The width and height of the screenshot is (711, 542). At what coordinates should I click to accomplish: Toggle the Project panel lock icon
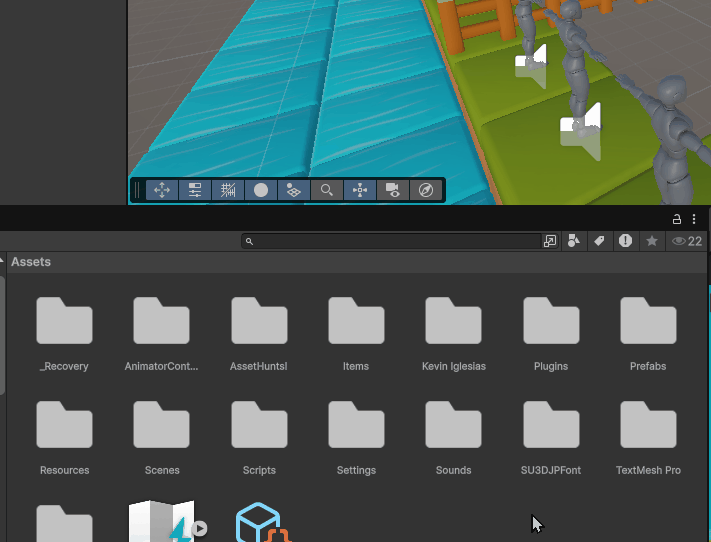coord(677,219)
